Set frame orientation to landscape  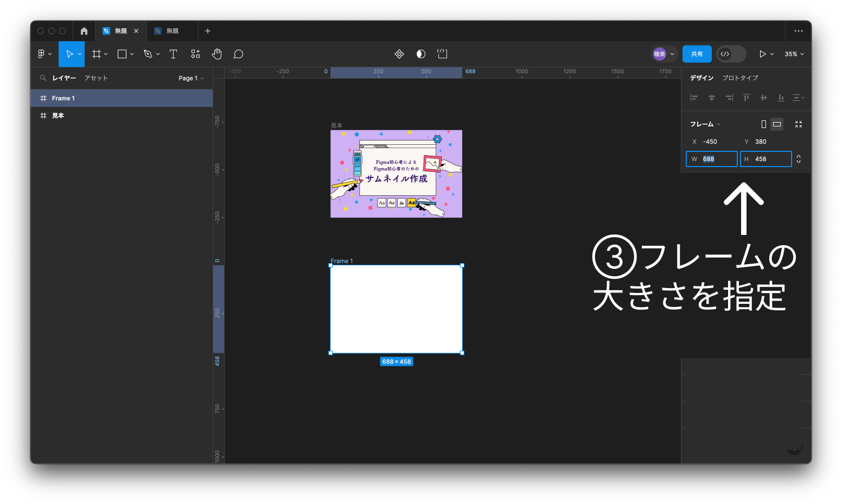(x=777, y=124)
